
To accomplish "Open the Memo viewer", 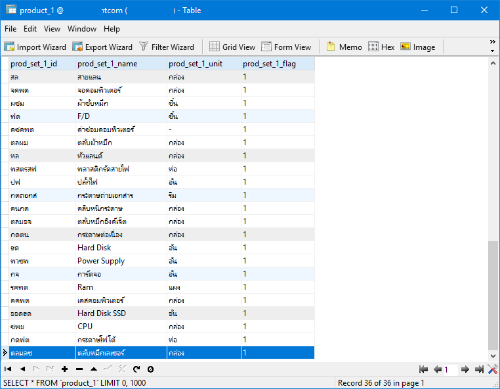I will (x=344, y=47).
